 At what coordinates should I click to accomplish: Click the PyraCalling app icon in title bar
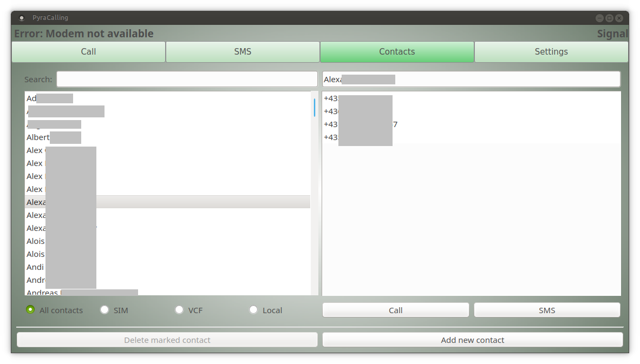(22, 18)
